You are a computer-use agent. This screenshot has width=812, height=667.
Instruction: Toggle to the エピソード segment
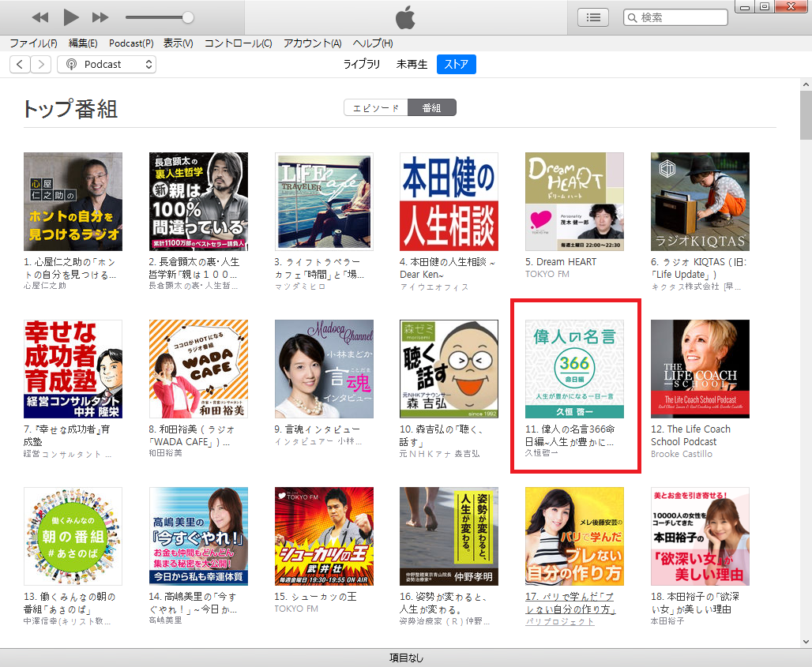click(376, 107)
